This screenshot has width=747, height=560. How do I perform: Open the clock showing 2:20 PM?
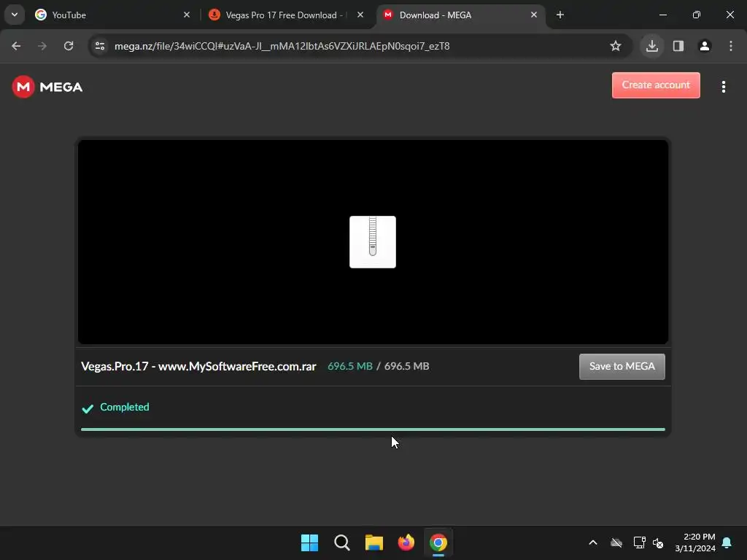(x=695, y=542)
